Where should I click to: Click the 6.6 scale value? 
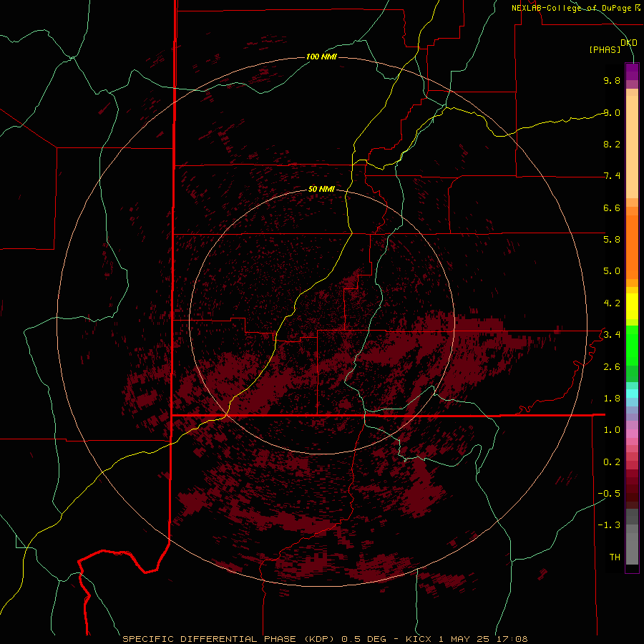(x=612, y=208)
